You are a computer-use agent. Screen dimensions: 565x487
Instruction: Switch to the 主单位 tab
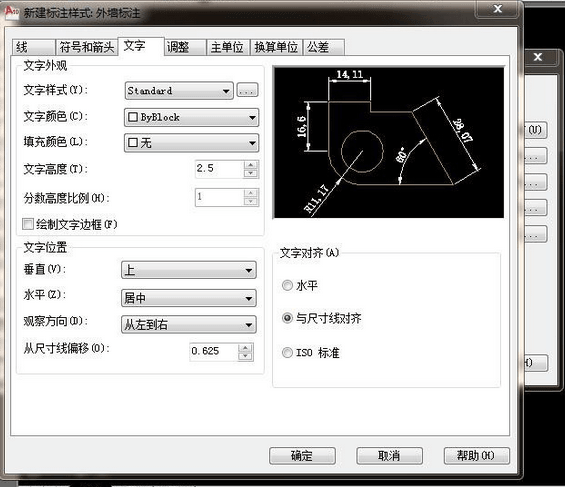pos(227,47)
